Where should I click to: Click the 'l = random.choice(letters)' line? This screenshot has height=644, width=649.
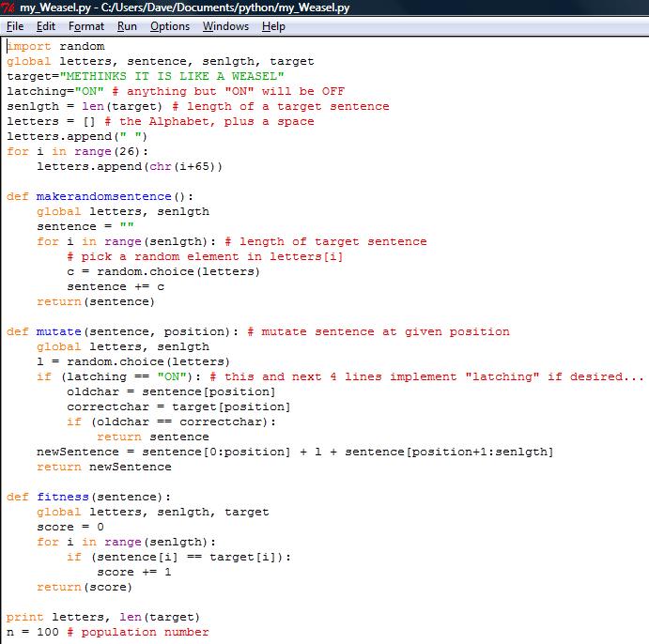click(x=133, y=362)
